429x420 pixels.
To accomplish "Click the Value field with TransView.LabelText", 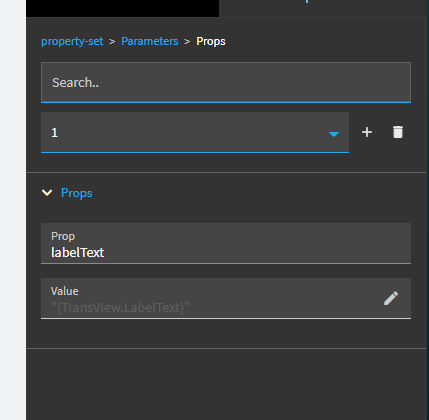I will pyautogui.click(x=226, y=299).
